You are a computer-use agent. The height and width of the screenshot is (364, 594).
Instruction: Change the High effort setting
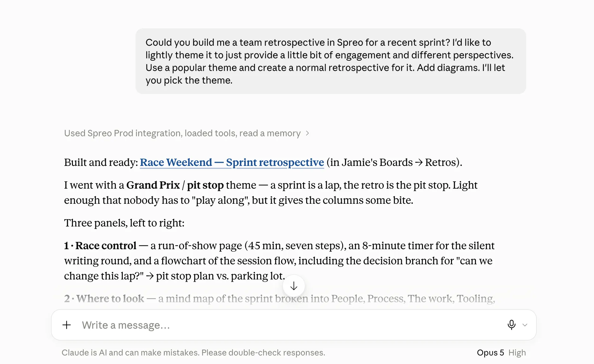[x=517, y=353]
